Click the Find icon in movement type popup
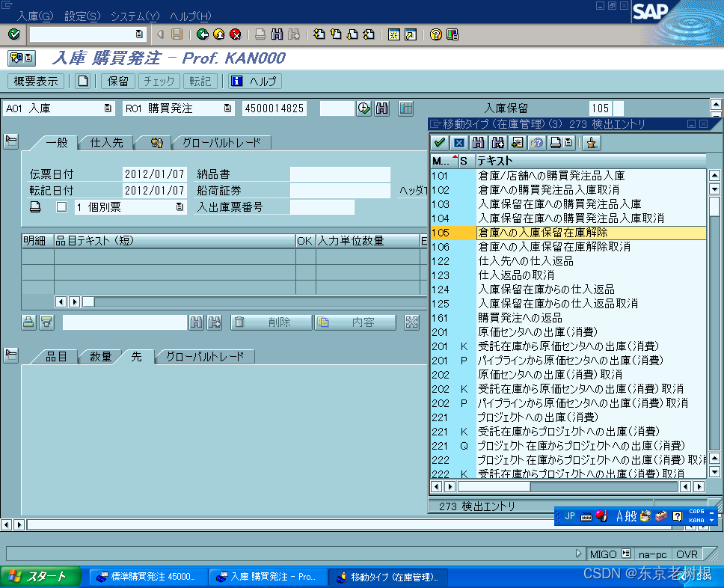Image resolution: width=724 pixels, height=588 pixels. click(x=479, y=143)
